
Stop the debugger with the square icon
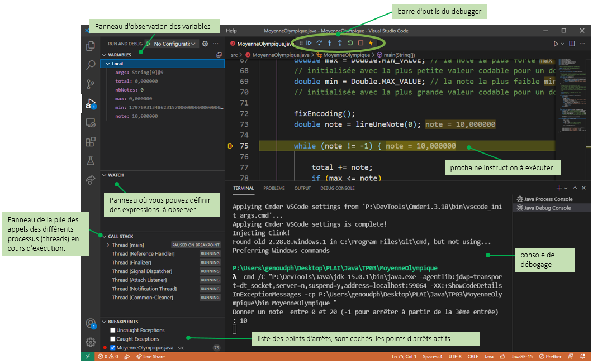click(x=360, y=43)
